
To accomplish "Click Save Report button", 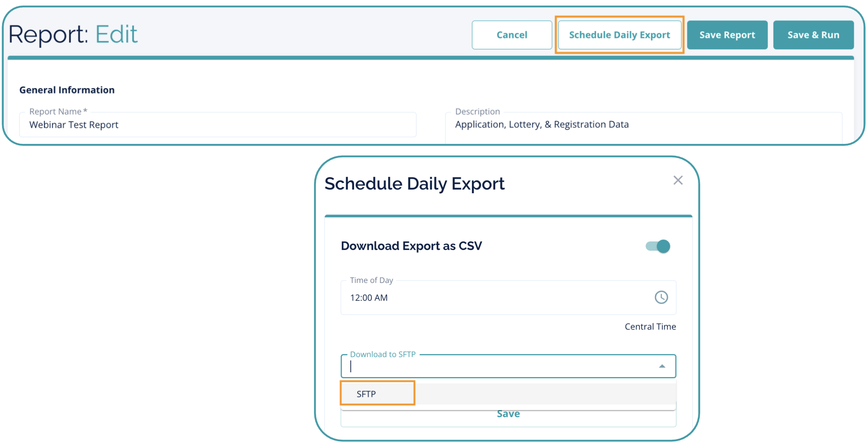I will click(x=727, y=35).
